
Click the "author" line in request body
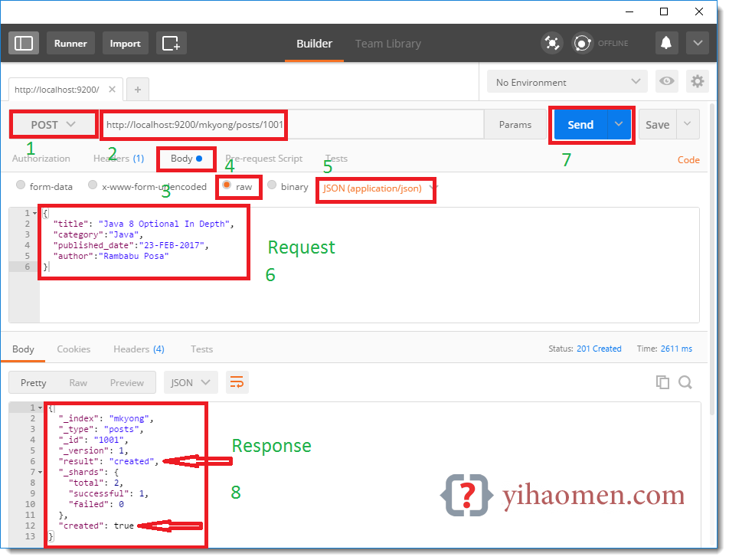coord(110,257)
